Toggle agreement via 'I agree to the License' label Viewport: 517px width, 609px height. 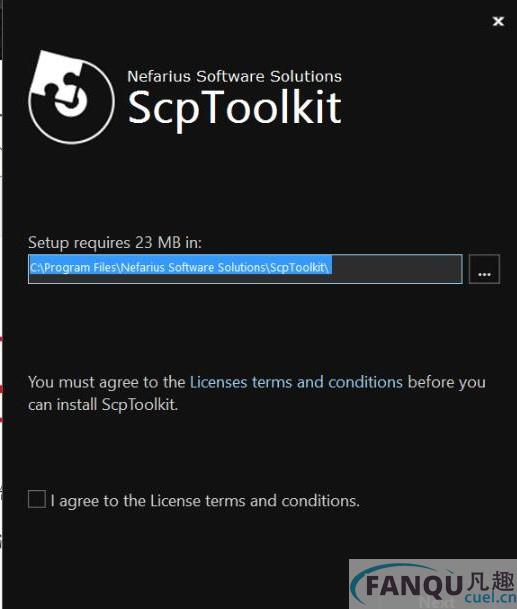(x=205, y=501)
